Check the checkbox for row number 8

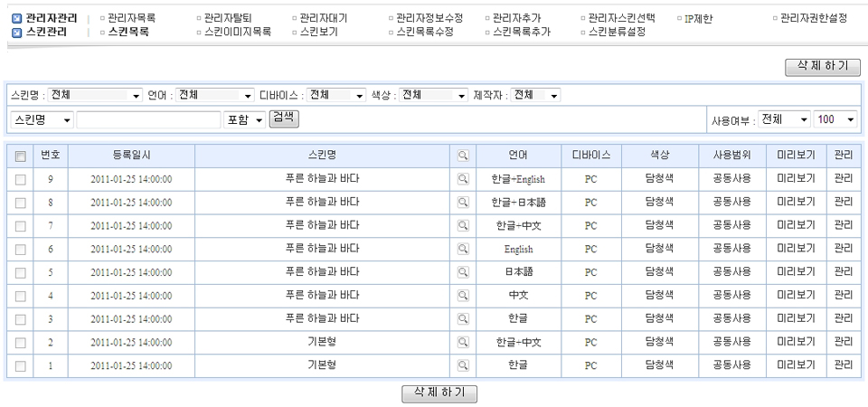(20, 203)
